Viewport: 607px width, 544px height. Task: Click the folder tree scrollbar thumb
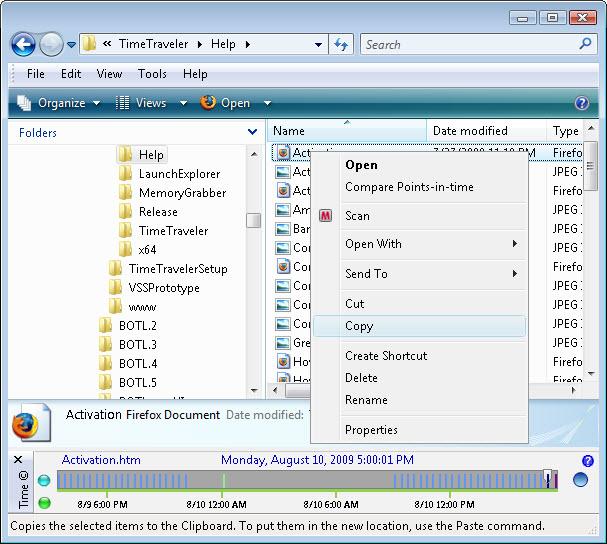tap(254, 220)
